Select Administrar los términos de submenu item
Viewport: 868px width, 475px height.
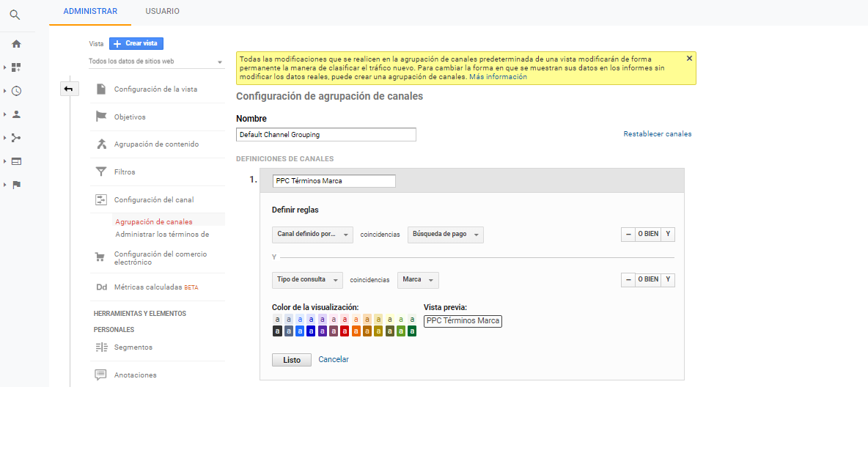pyautogui.click(x=162, y=234)
